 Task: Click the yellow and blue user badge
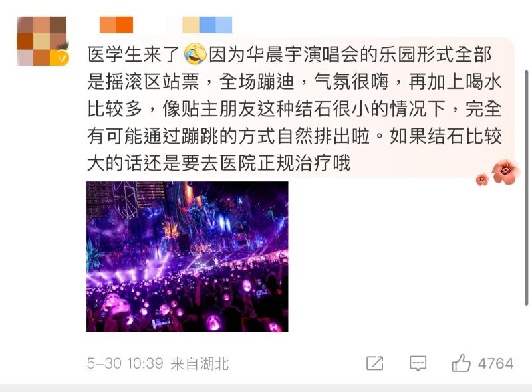207,25
